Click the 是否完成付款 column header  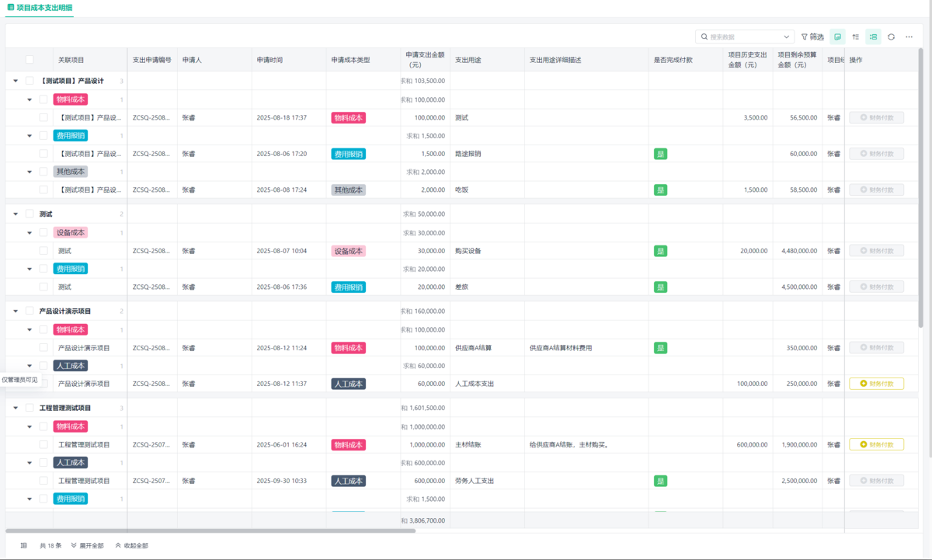pos(673,60)
